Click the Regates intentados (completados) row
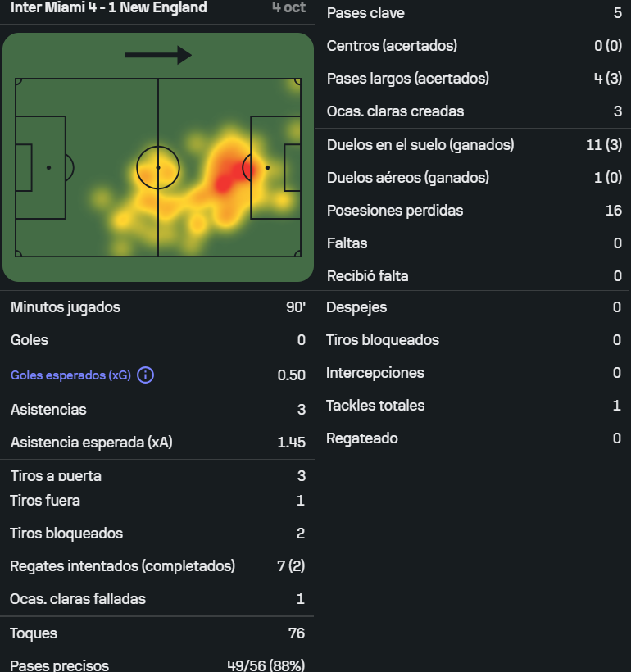Image resolution: width=631 pixels, height=672 pixels. 157,565
